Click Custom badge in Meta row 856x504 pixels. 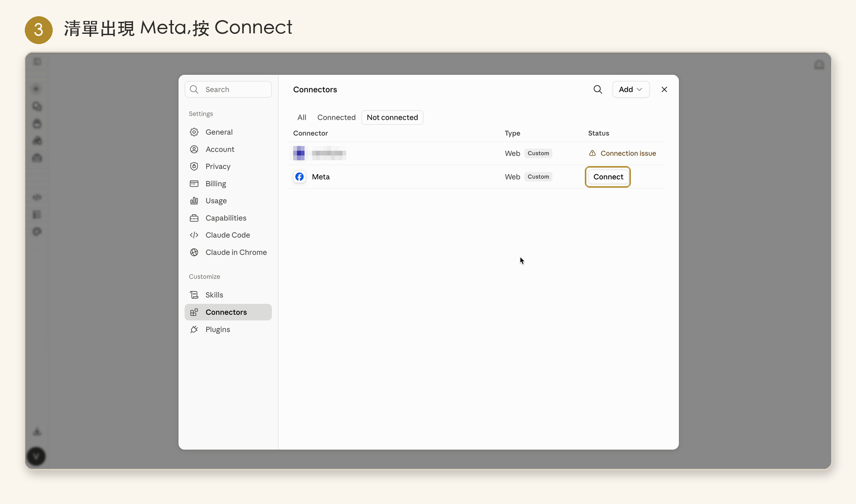[538, 177]
